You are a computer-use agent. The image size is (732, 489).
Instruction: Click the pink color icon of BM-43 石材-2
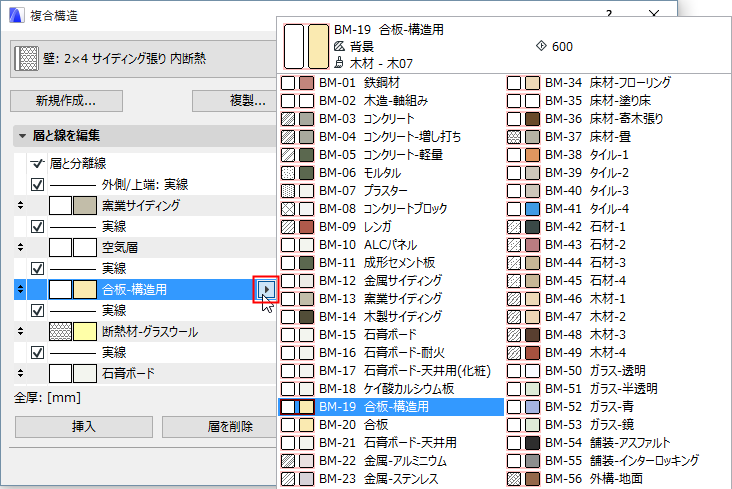(533, 245)
